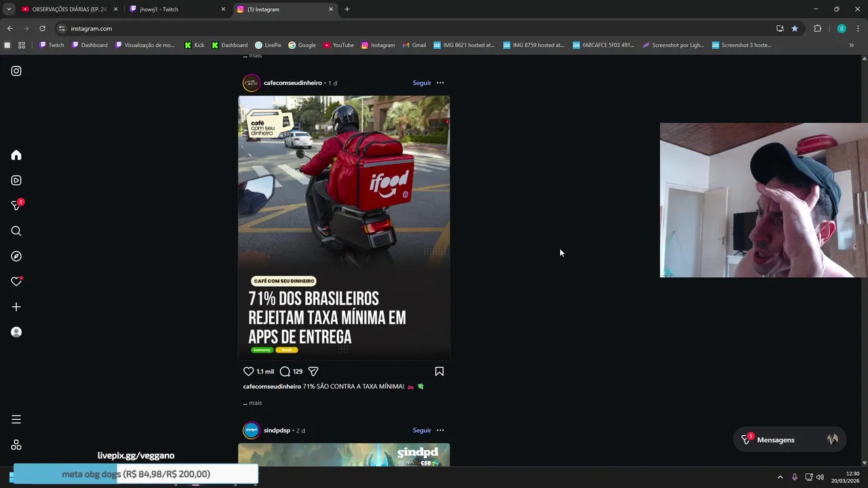Go back in browser history
Image resolution: width=868 pixels, height=488 pixels.
point(9,28)
